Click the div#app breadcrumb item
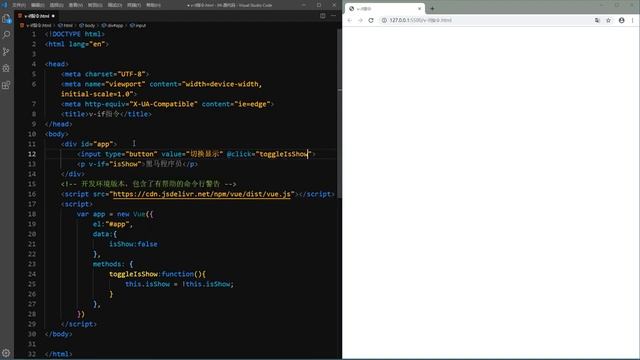The height and width of the screenshot is (360, 640). click(112, 25)
